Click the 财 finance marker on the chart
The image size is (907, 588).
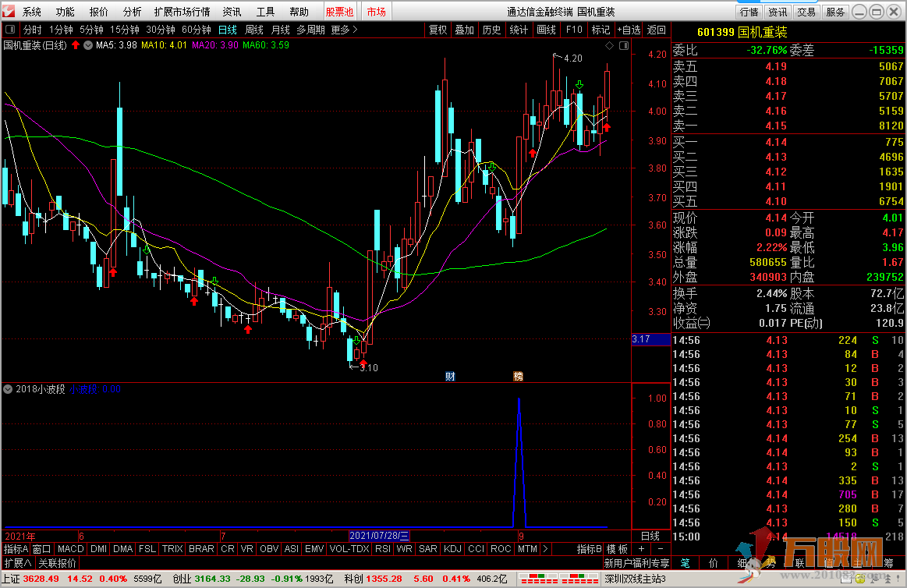[450, 377]
